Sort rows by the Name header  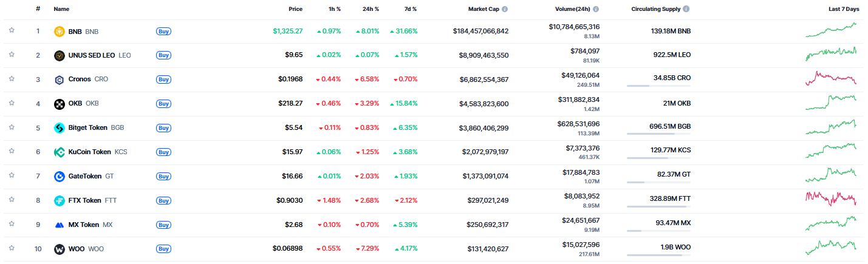click(x=61, y=9)
